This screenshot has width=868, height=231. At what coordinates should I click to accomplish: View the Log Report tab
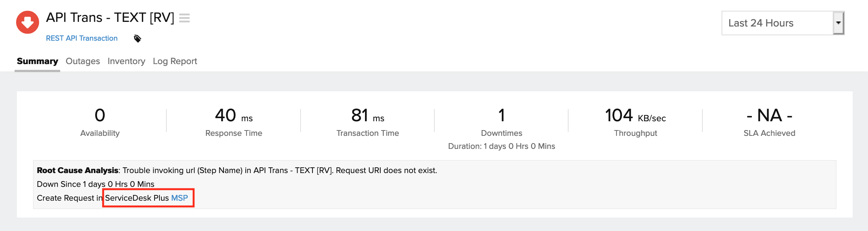[175, 61]
